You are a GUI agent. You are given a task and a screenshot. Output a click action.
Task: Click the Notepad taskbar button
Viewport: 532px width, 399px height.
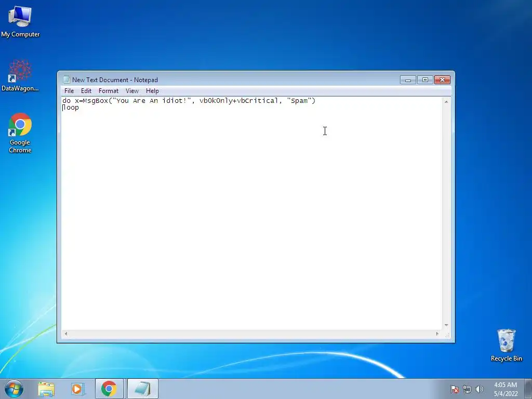143,389
